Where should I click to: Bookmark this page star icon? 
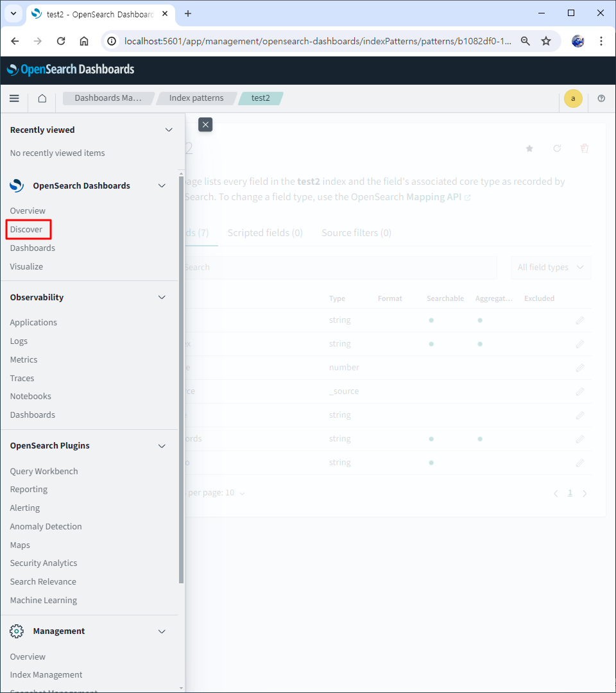tap(546, 41)
